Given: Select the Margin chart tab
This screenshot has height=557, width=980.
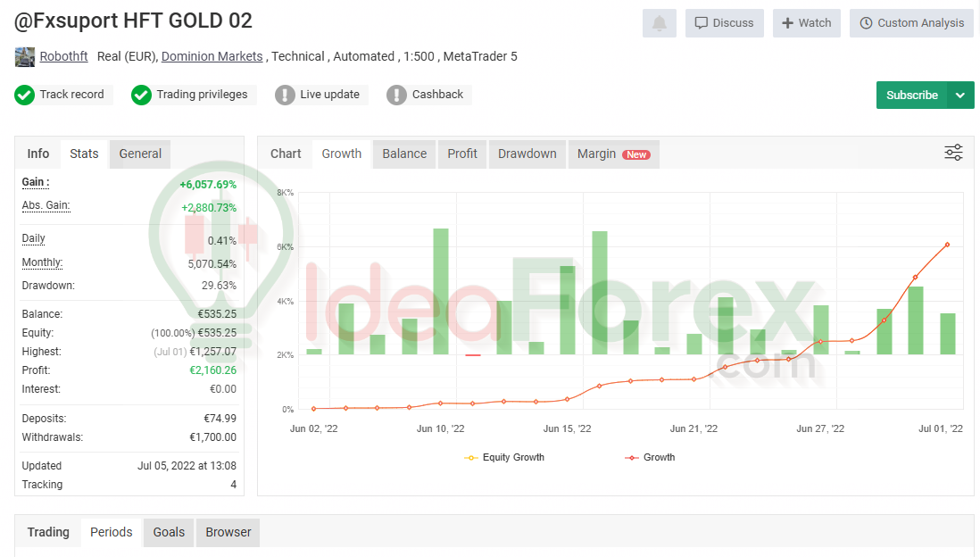Looking at the screenshot, I should (x=613, y=154).
